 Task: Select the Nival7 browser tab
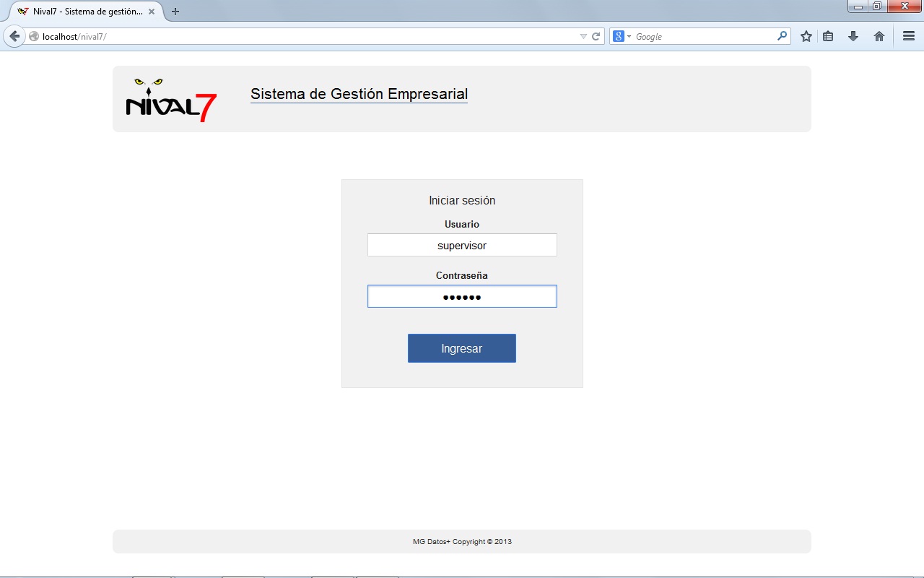point(83,12)
